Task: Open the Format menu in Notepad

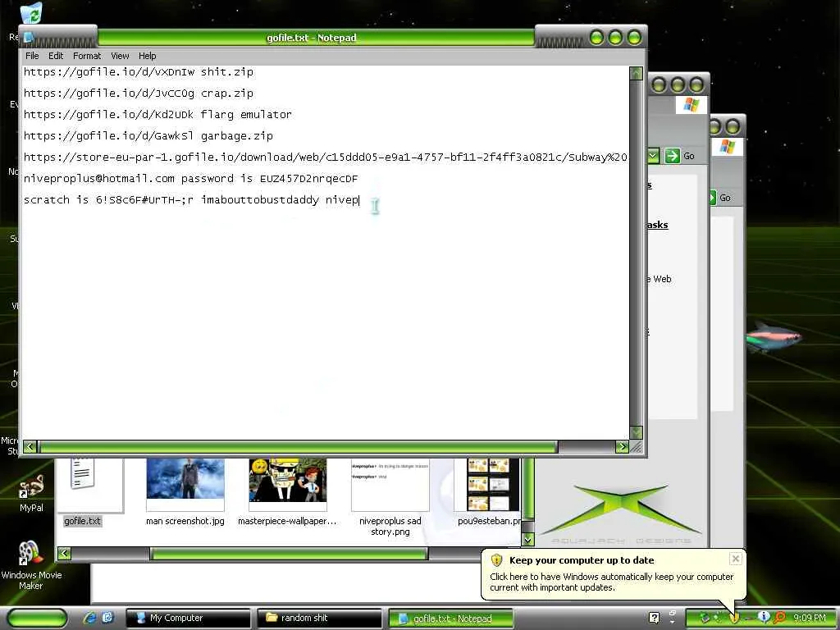Action: point(87,56)
